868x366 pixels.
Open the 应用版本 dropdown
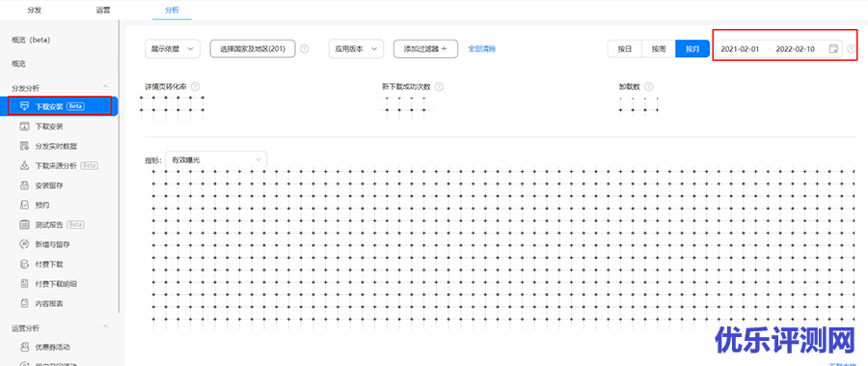[x=356, y=49]
